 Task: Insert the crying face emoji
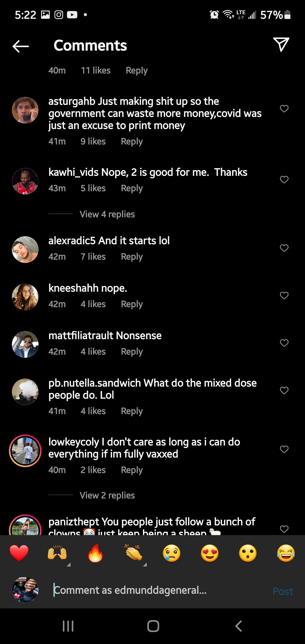tap(172, 553)
